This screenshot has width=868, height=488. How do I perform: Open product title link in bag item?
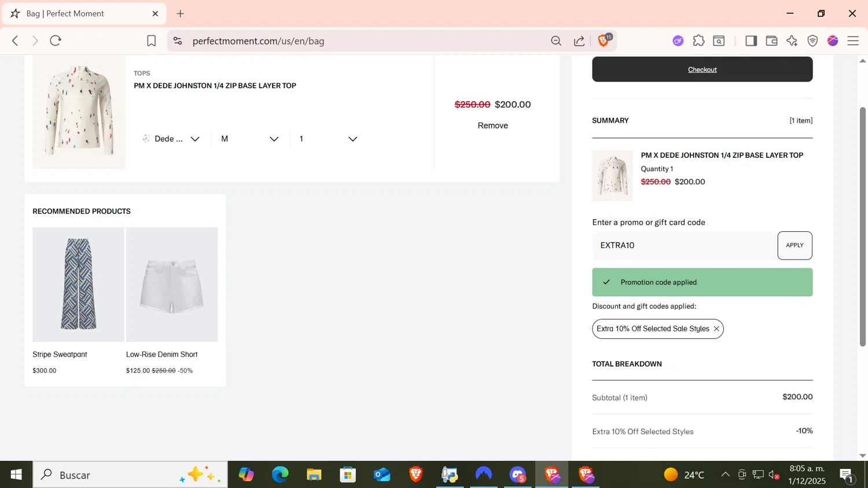[215, 86]
